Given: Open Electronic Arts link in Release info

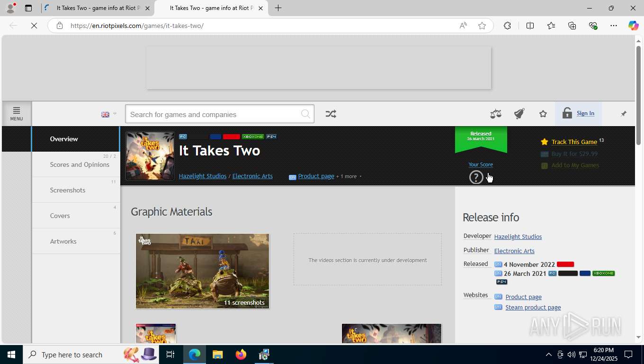Looking at the screenshot, I should (514, 251).
